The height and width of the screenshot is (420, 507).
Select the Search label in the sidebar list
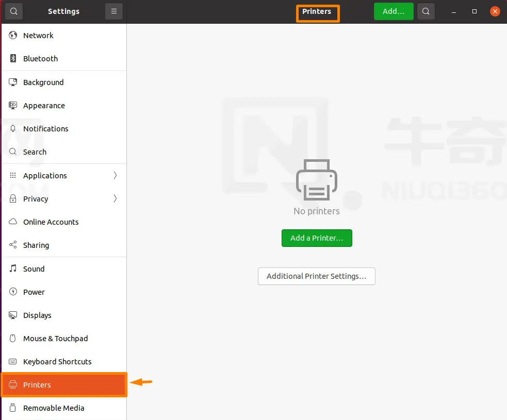tap(35, 152)
